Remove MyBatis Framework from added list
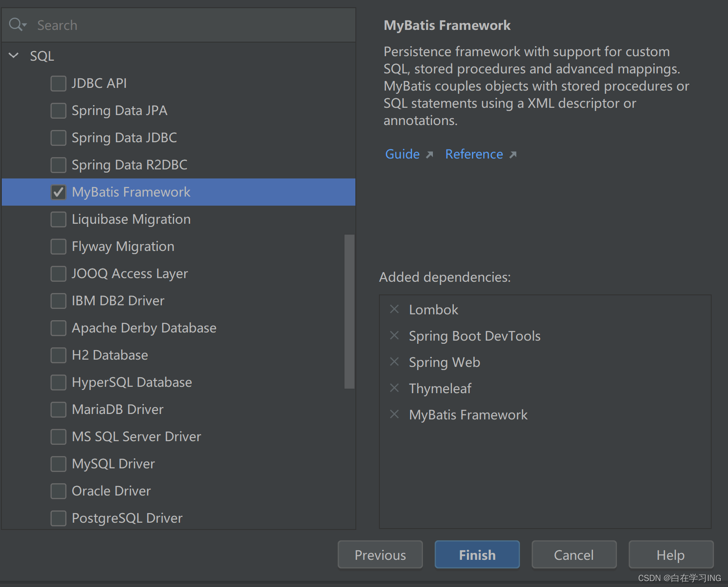Screen dimensions: 728x587 click(394, 414)
